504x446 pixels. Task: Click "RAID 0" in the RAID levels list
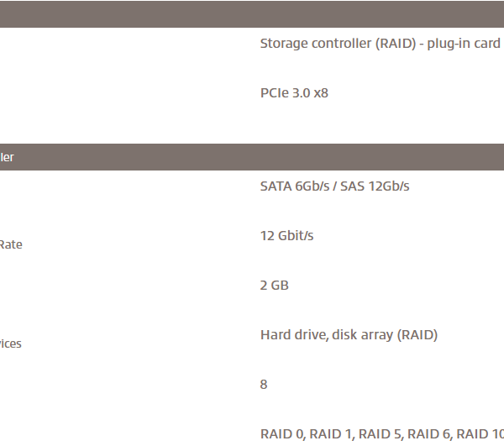pyautogui.click(x=281, y=434)
